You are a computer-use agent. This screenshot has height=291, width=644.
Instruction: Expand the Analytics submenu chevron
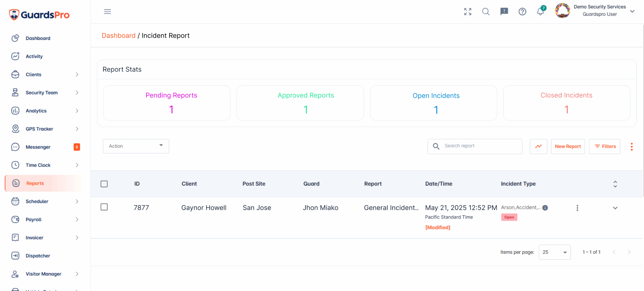point(77,111)
